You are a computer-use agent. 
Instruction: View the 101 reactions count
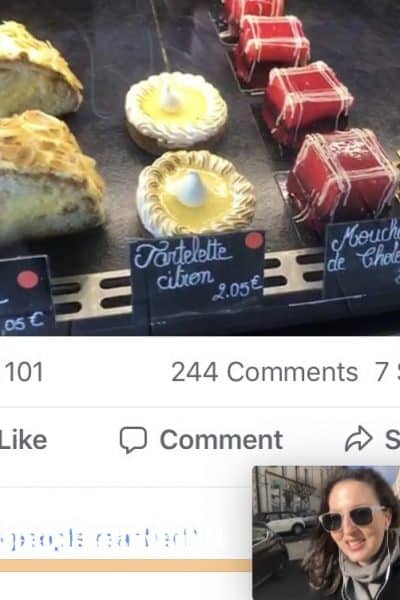pyautogui.click(x=24, y=372)
